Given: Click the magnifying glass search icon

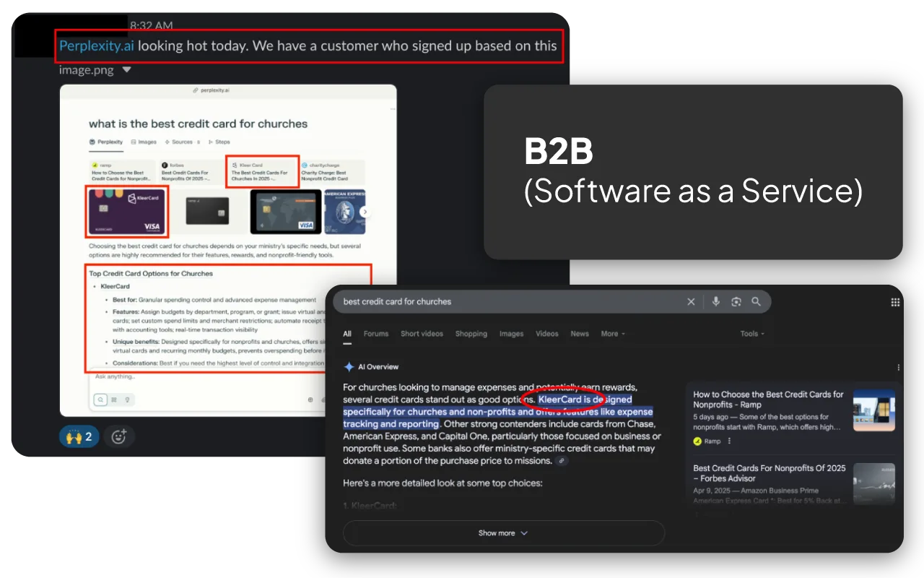Looking at the screenshot, I should (x=756, y=302).
